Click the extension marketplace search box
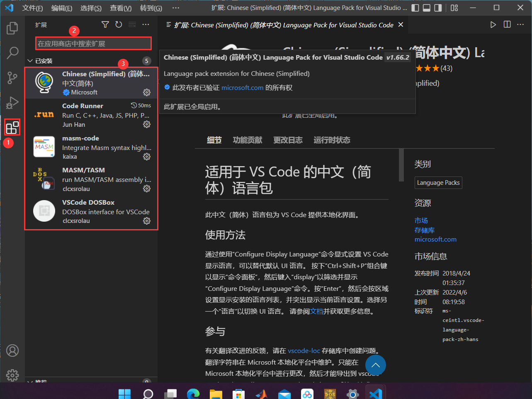The image size is (532, 399). pyautogui.click(x=93, y=44)
